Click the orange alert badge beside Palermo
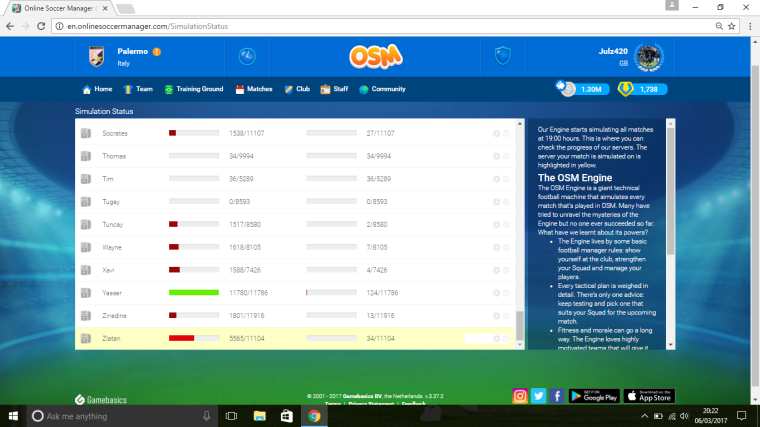Image resolution: width=760 pixels, height=427 pixels. tap(157, 51)
